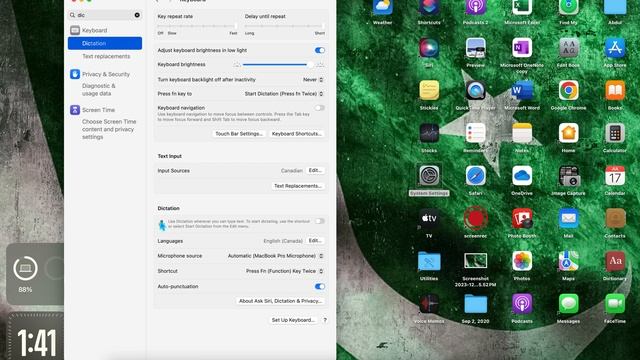Open the Weather app icon

click(x=382, y=8)
